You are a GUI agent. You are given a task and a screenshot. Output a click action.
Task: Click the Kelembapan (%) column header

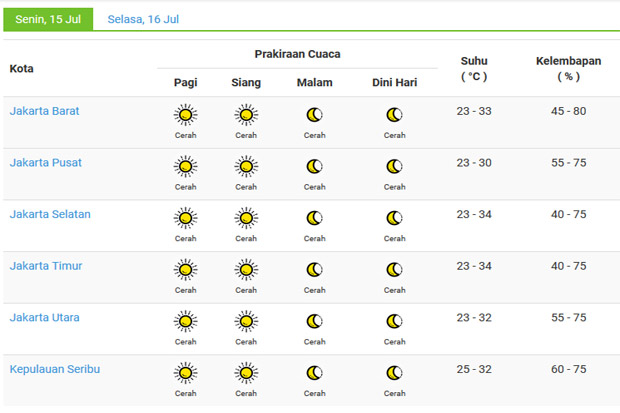569,68
